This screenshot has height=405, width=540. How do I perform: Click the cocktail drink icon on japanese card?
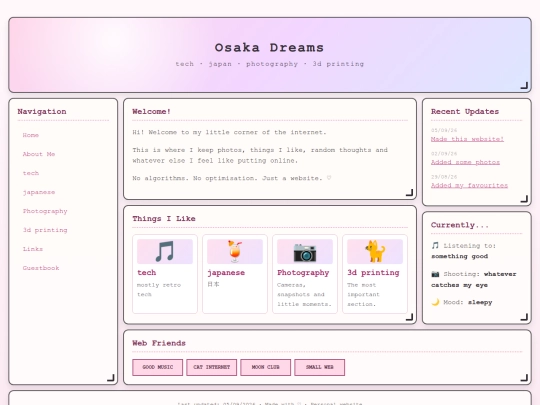(x=235, y=252)
